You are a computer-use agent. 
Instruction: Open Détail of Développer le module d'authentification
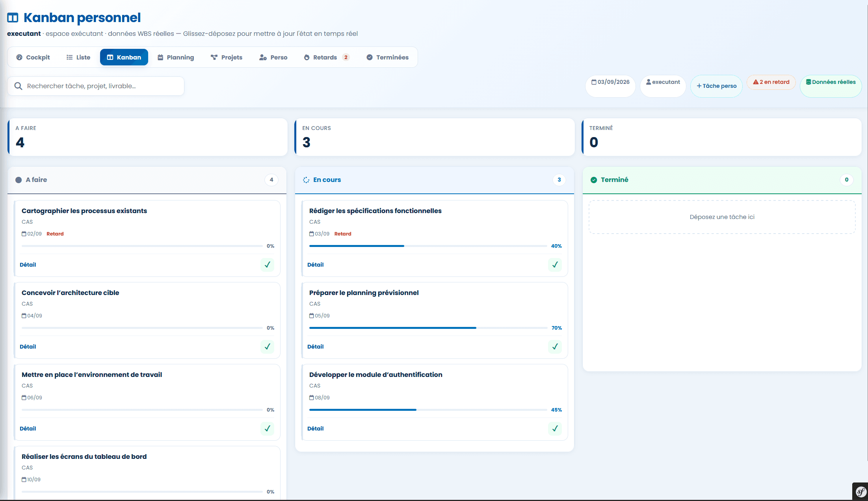pos(316,429)
